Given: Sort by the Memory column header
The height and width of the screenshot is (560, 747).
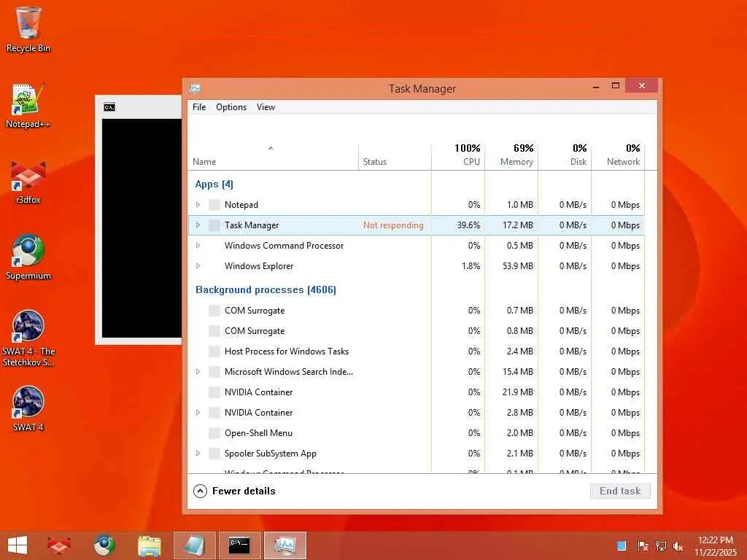Looking at the screenshot, I should [x=511, y=156].
